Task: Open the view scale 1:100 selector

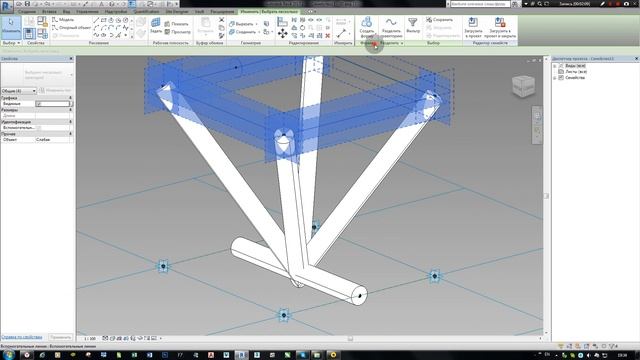Action: (x=90, y=338)
